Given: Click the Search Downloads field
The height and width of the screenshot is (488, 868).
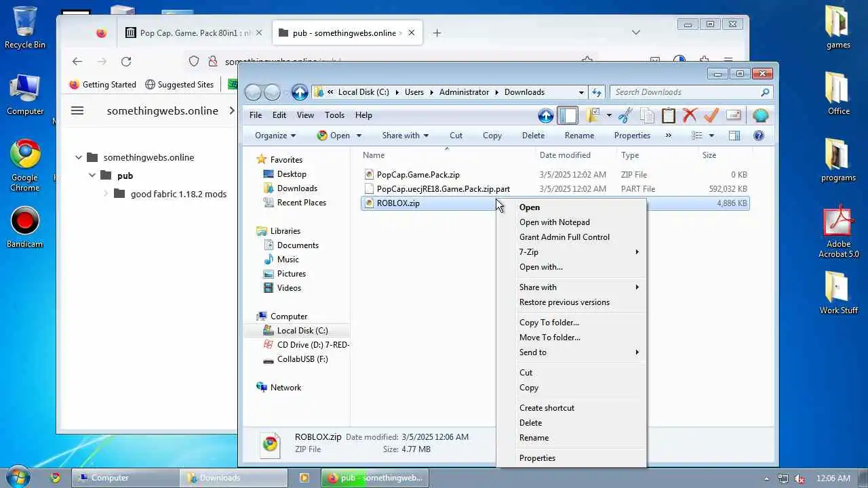Looking at the screenshot, I should point(691,92).
